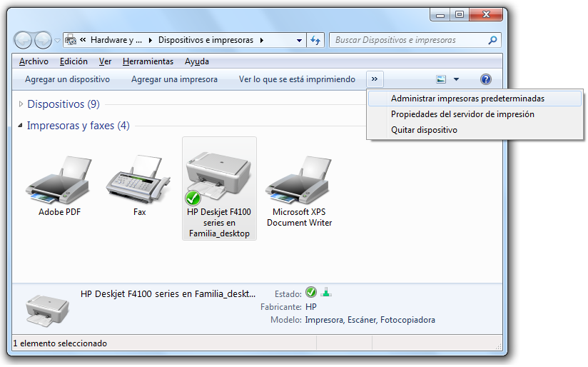Expand the Dispositivos e impresoras breadcrumb arrow
588x367 pixels.
pos(262,40)
